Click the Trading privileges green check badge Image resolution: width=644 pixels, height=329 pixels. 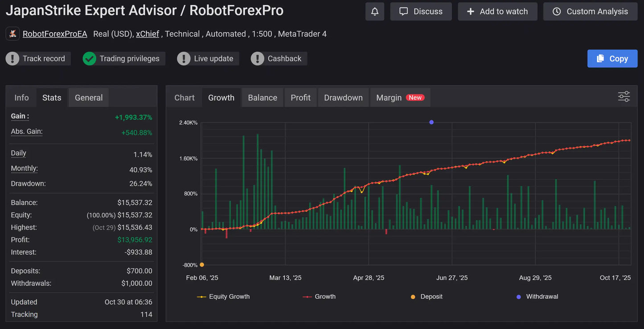(90, 59)
